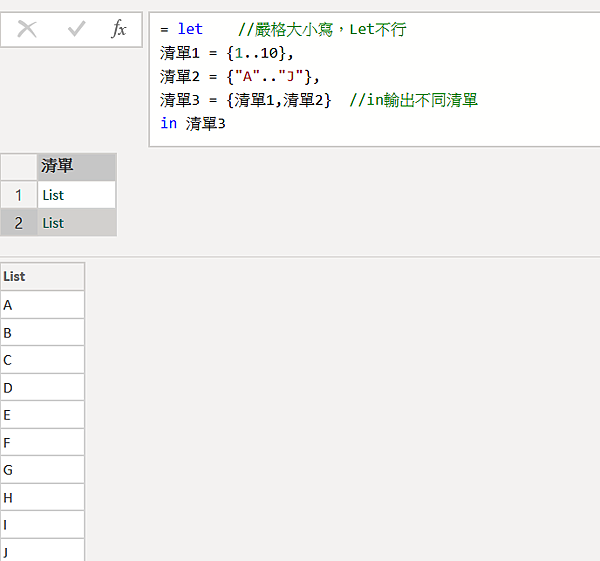Select preview cell A
This screenshot has width=600, height=561.
coord(42,305)
